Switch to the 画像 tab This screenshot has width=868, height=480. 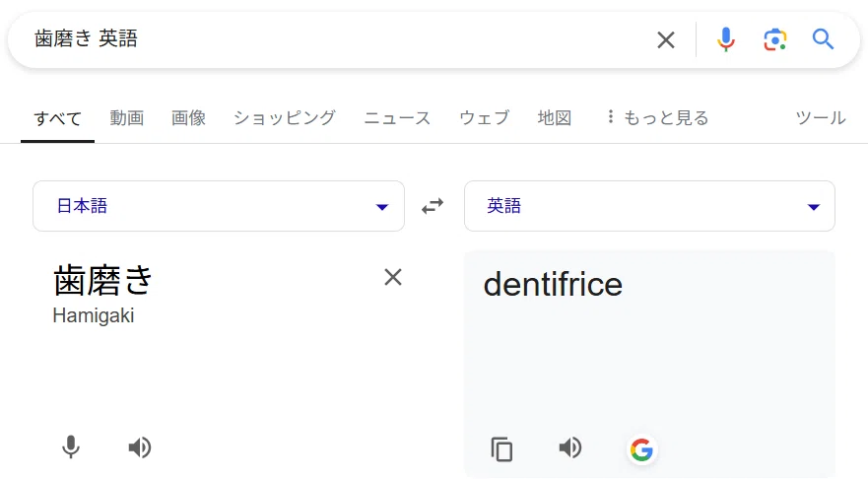pos(189,118)
